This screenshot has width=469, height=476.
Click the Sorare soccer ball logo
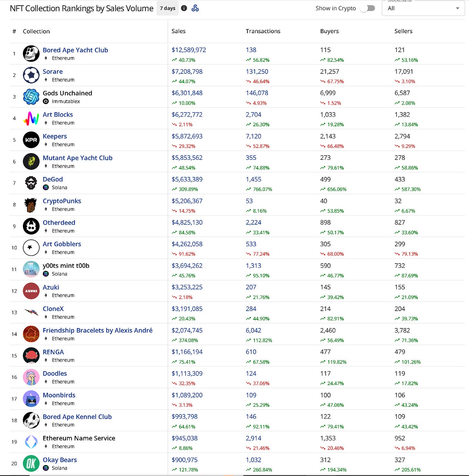[x=31, y=75]
